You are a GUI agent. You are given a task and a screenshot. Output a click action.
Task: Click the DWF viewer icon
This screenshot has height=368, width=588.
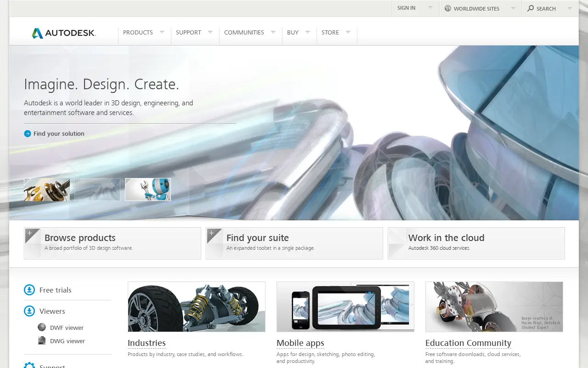[x=42, y=327]
